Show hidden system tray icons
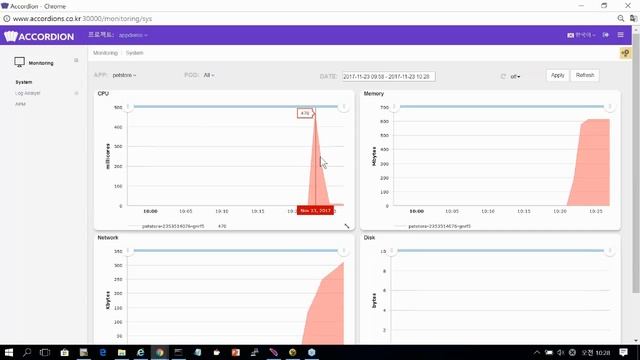Screen dimensions: 640x360 pyautogui.click(x=537, y=353)
